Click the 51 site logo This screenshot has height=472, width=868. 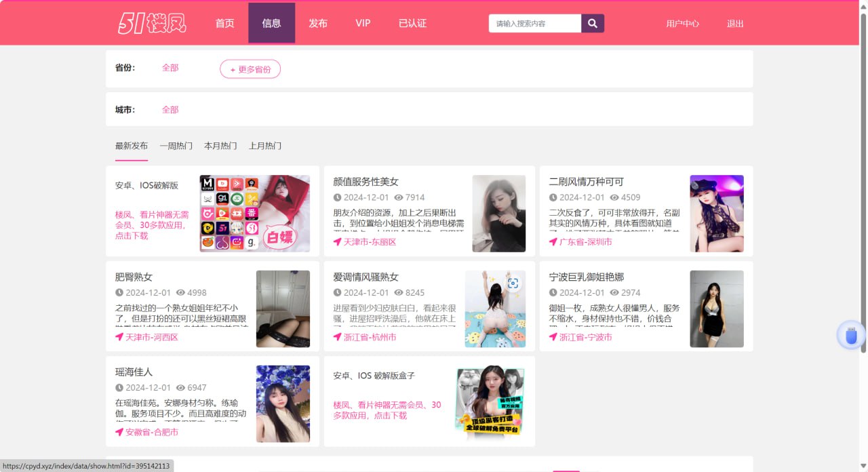point(152,23)
